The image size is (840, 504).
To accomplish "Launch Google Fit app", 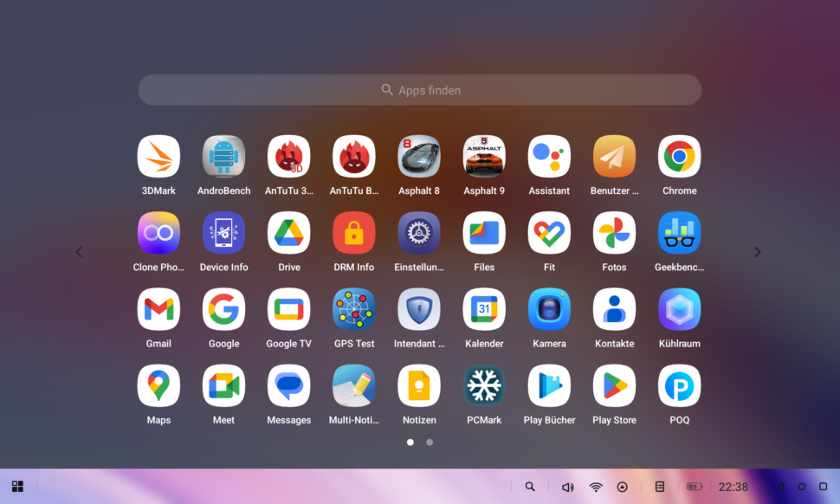I will (x=549, y=233).
